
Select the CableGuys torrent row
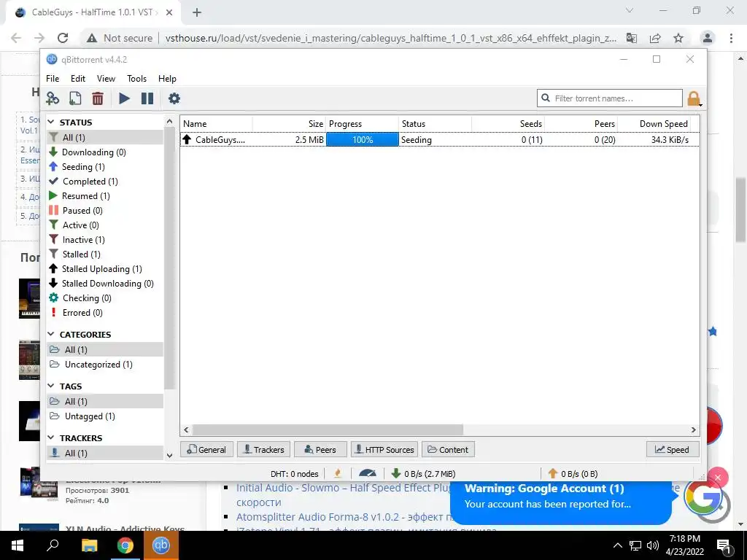click(x=438, y=140)
